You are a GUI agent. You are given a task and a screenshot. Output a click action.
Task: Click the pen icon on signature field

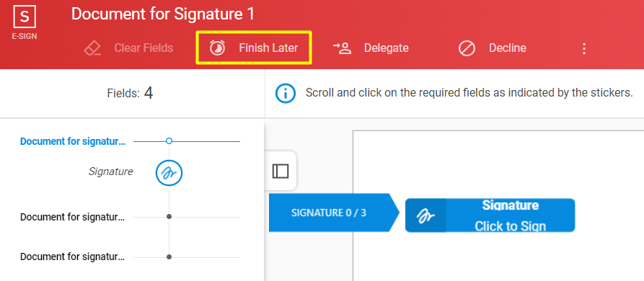click(x=425, y=215)
